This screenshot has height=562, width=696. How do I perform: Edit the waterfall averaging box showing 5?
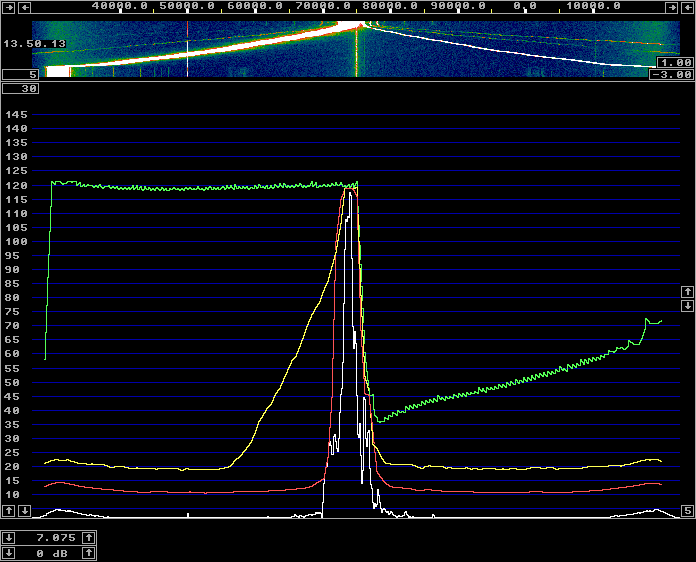click(20, 75)
